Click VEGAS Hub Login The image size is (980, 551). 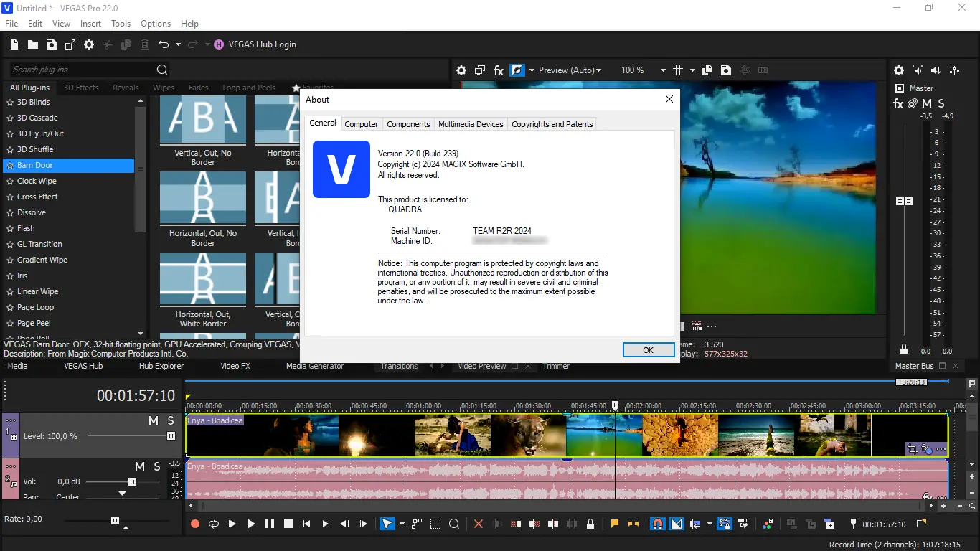click(x=255, y=44)
